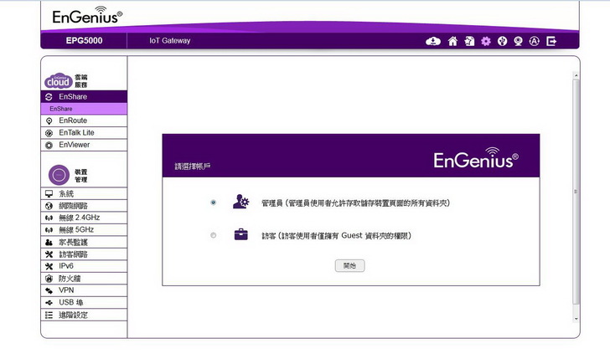This screenshot has height=364, width=610.
Task: Click the 開始 start button
Action: pyautogui.click(x=349, y=266)
